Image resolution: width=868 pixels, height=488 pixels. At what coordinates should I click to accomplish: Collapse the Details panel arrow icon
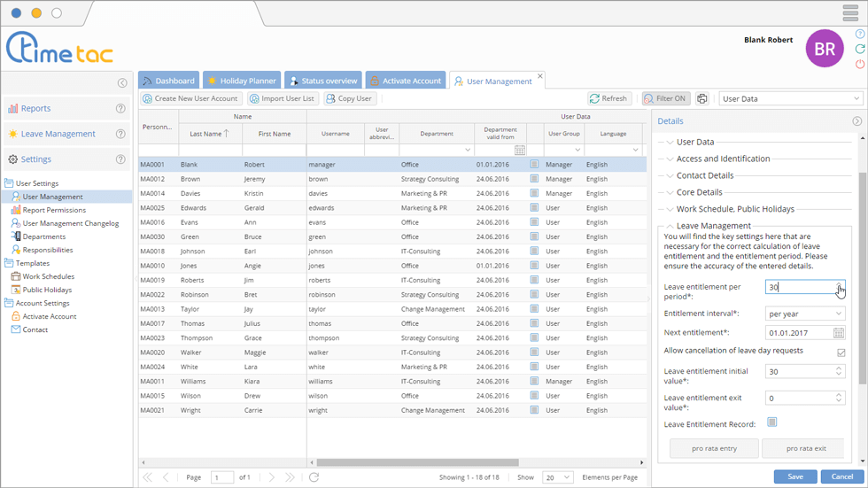pos(856,121)
